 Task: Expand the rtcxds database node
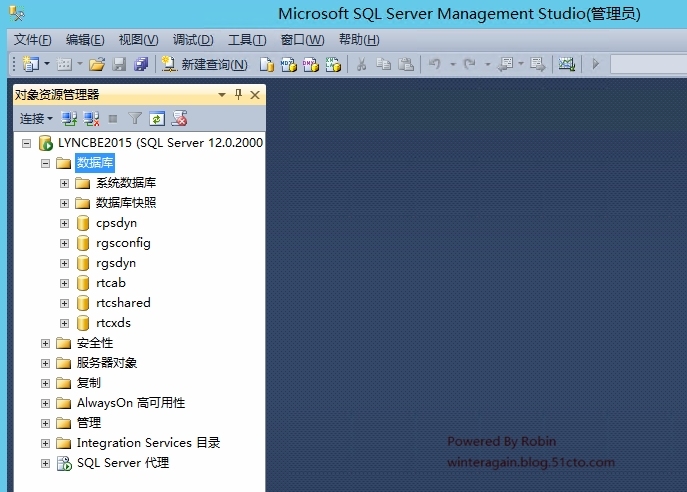click(64, 323)
